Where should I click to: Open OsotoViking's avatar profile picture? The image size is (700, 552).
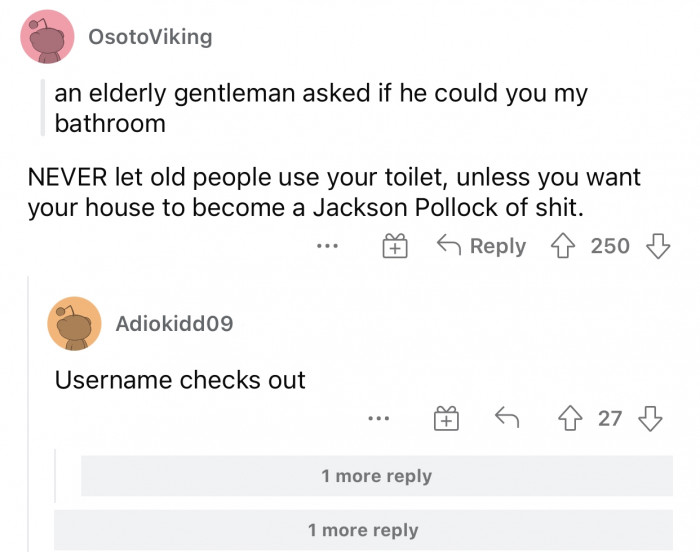pos(47,37)
